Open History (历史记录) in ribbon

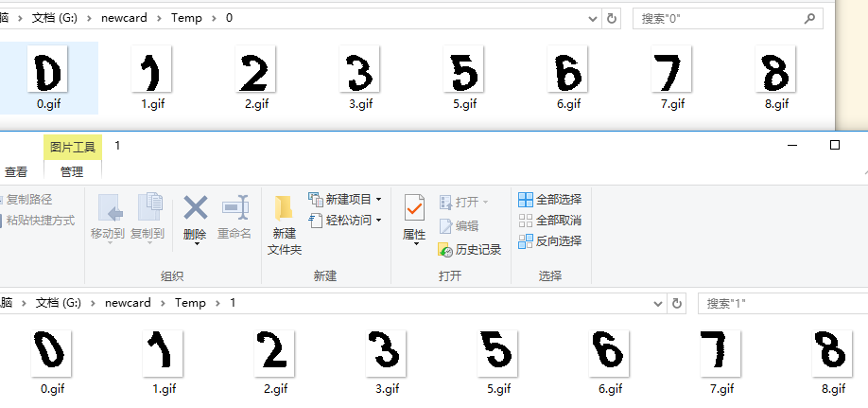point(470,250)
